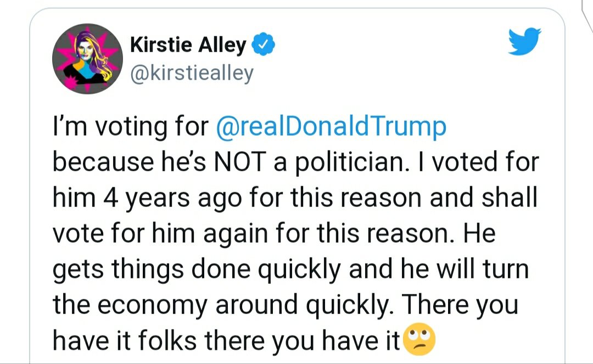
Task: Open the @kirstiealley handle link
Action: click(x=192, y=72)
